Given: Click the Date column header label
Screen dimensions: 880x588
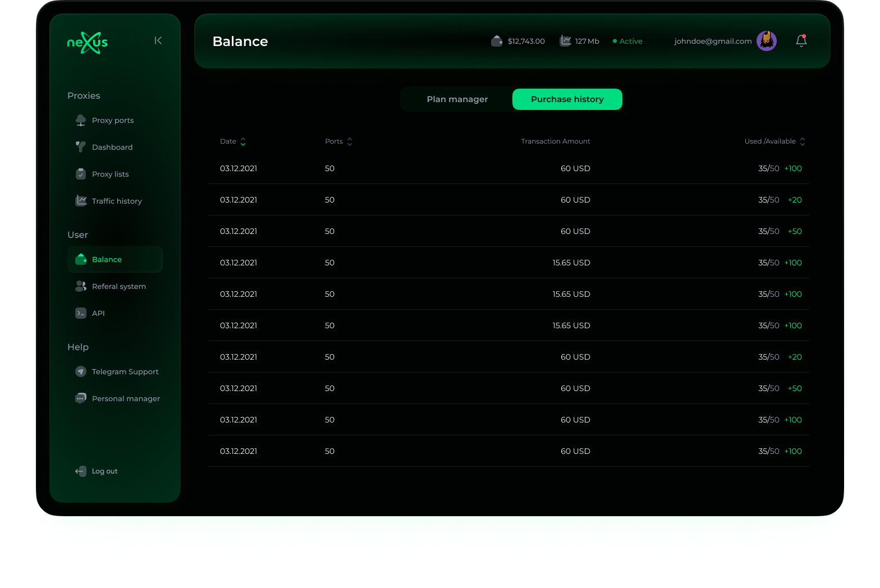Looking at the screenshot, I should click(228, 141).
